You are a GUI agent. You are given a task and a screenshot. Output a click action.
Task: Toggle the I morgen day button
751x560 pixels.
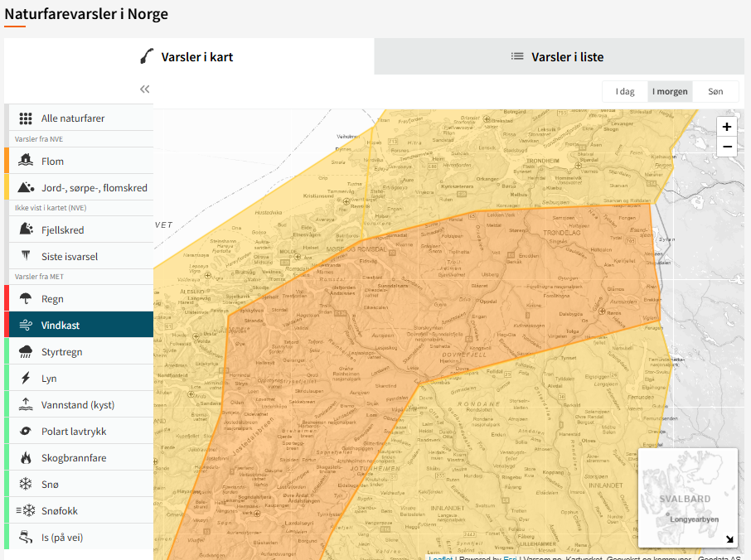point(670,91)
